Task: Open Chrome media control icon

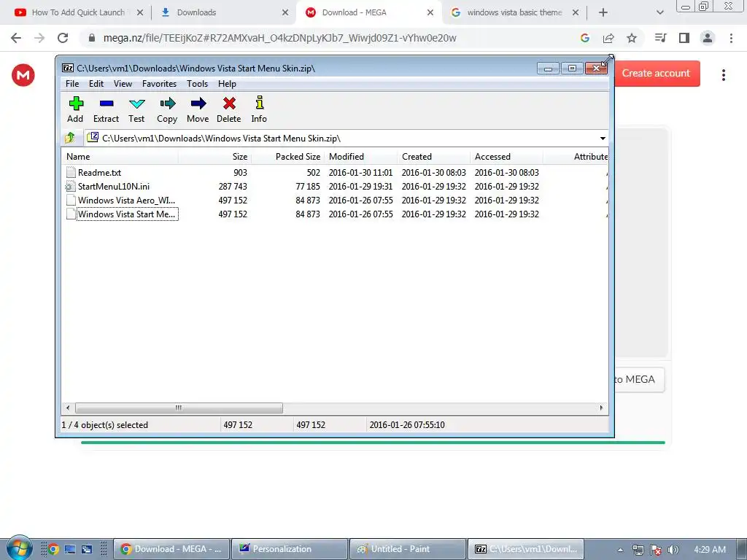Action: pos(661,38)
